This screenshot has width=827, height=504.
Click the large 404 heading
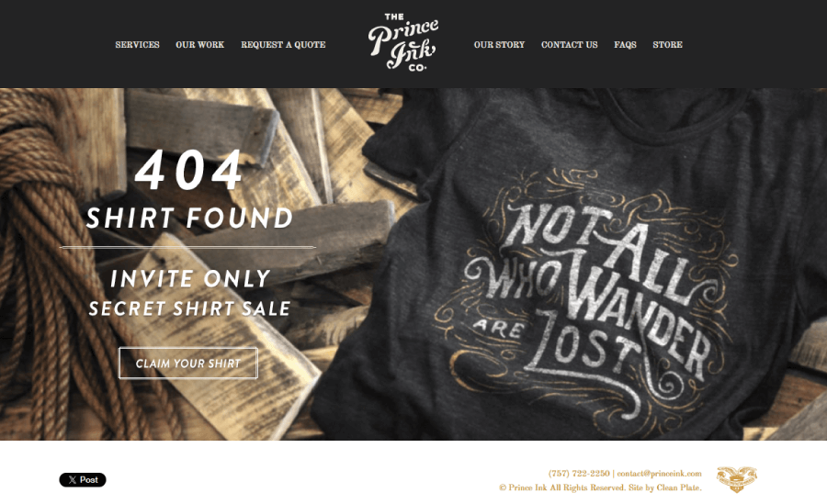click(188, 170)
